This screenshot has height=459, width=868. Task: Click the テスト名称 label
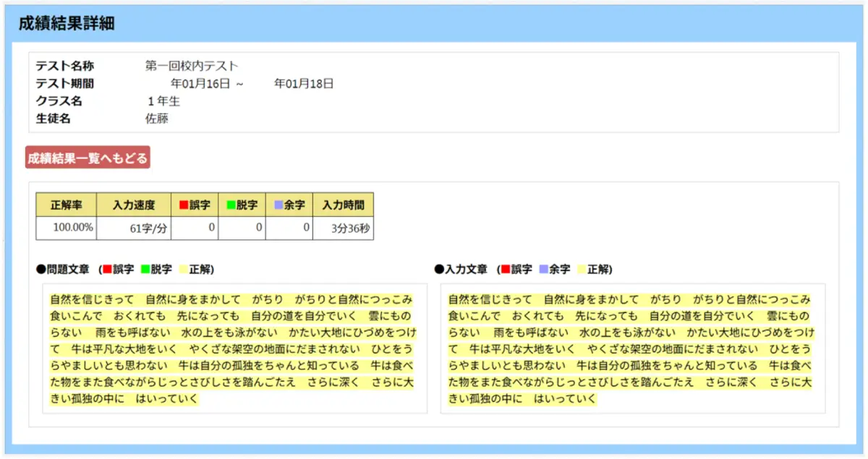pos(65,67)
